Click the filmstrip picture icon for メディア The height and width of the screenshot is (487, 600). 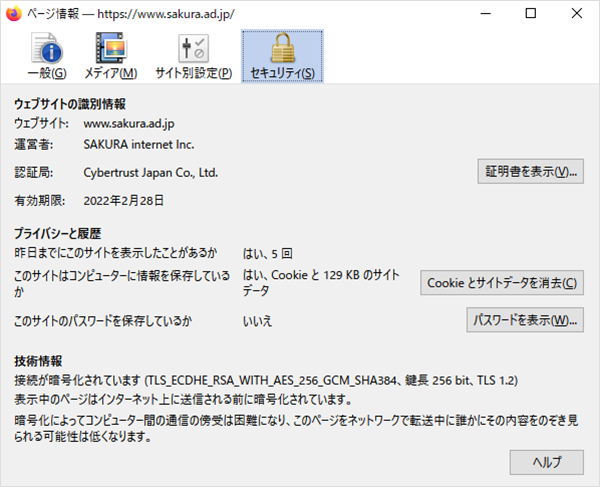click(x=110, y=48)
